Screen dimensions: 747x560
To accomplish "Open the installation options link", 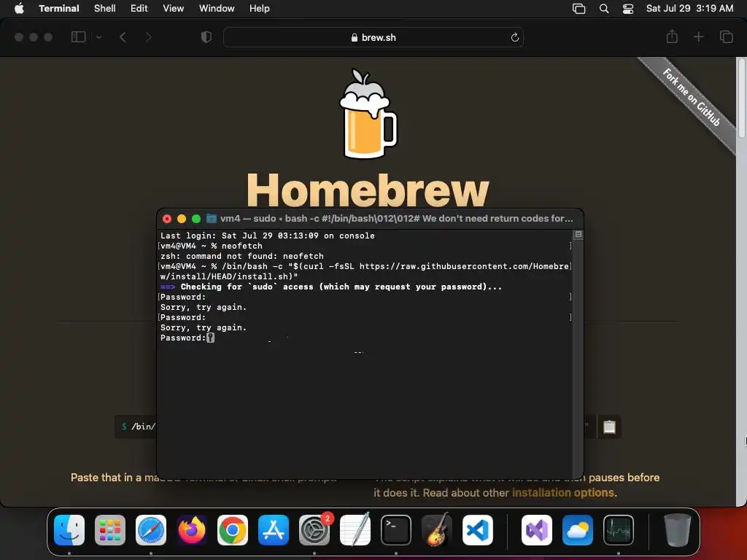I will (564, 492).
